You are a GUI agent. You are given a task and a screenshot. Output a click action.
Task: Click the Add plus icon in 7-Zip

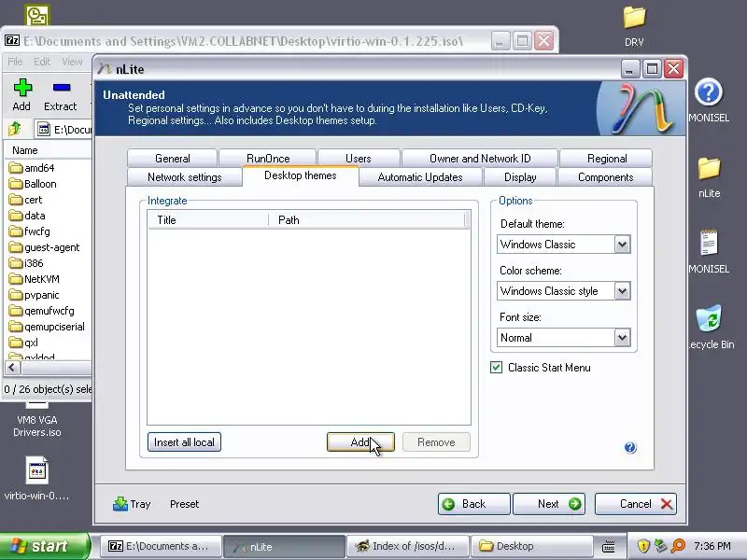22,88
